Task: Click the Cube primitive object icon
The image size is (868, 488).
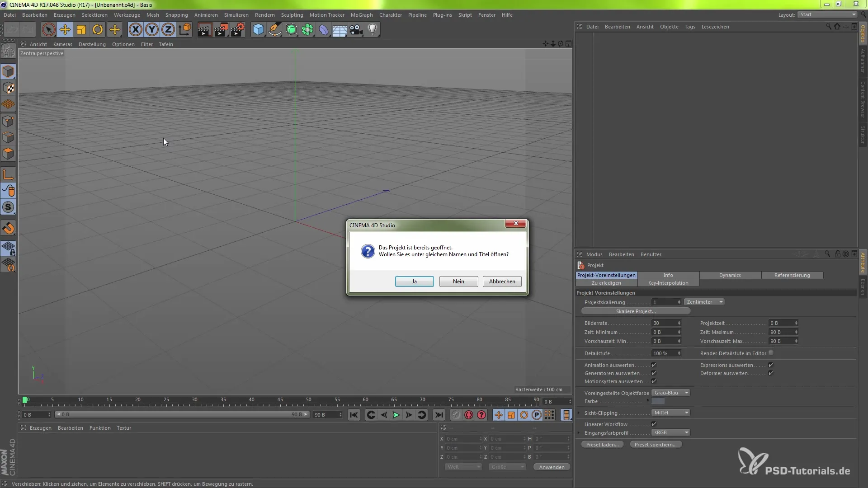Action: (258, 30)
